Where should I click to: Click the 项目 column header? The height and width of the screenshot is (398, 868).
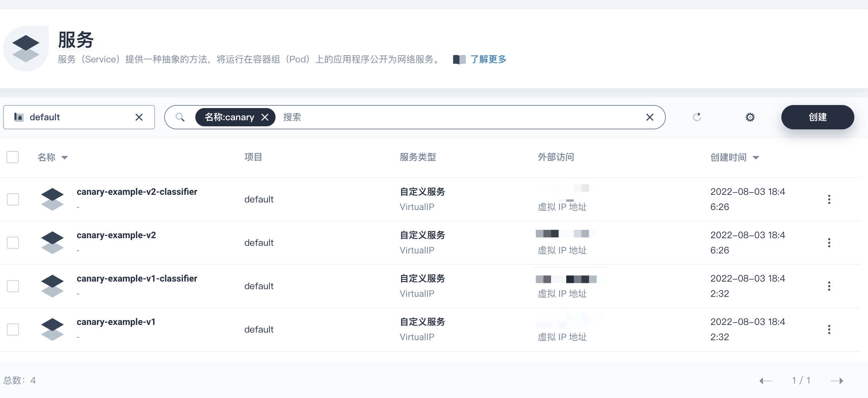click(253, 157)
